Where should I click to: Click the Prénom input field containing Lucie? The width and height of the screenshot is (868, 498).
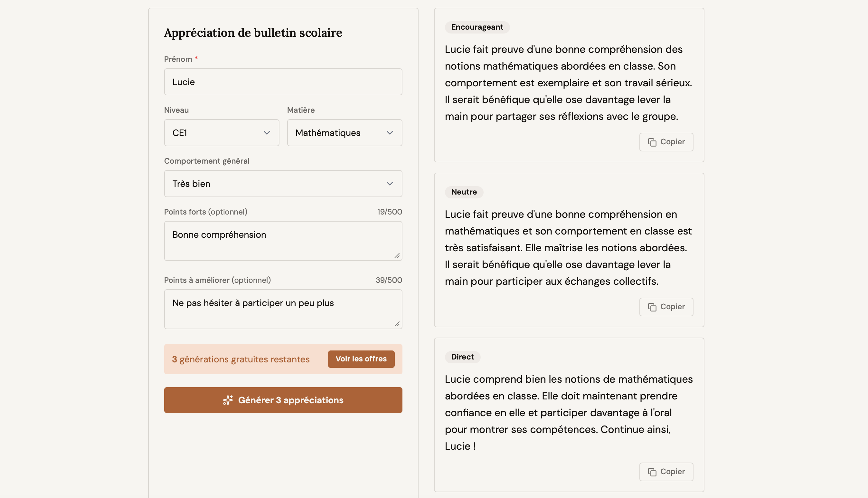pyautogui.click(x=283, y=82)
